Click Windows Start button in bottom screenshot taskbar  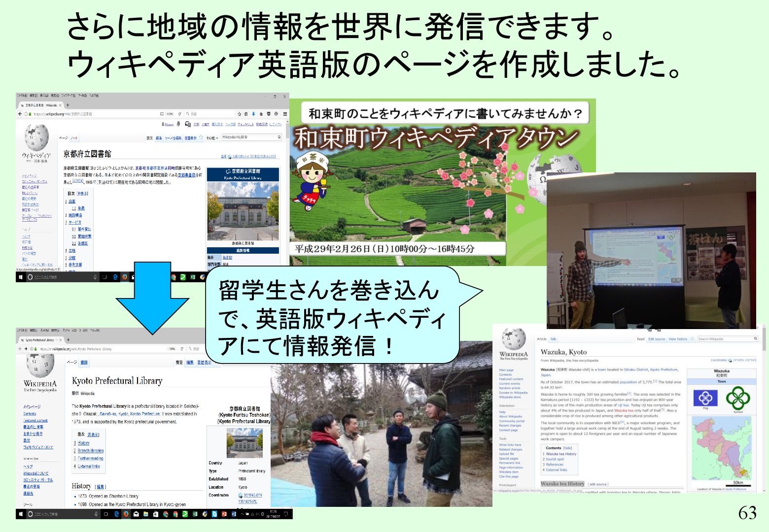[x=21, y=514]
